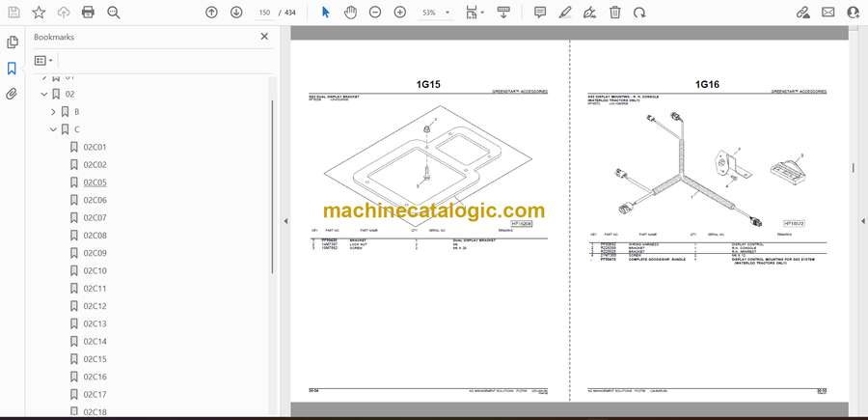This screenshot has height=420, width=868.
Task: Add a comment with the speech bubble
Action: tap(540, 13)
